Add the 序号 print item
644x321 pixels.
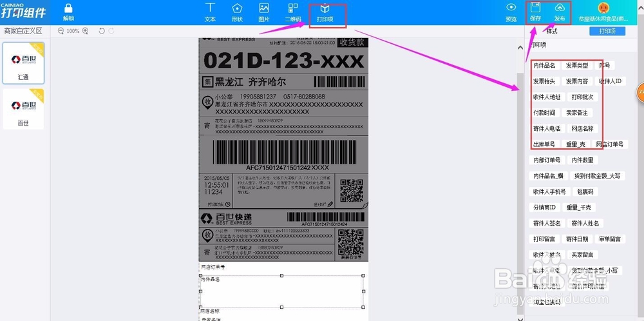pyautogui.click(x=605, y=65)
